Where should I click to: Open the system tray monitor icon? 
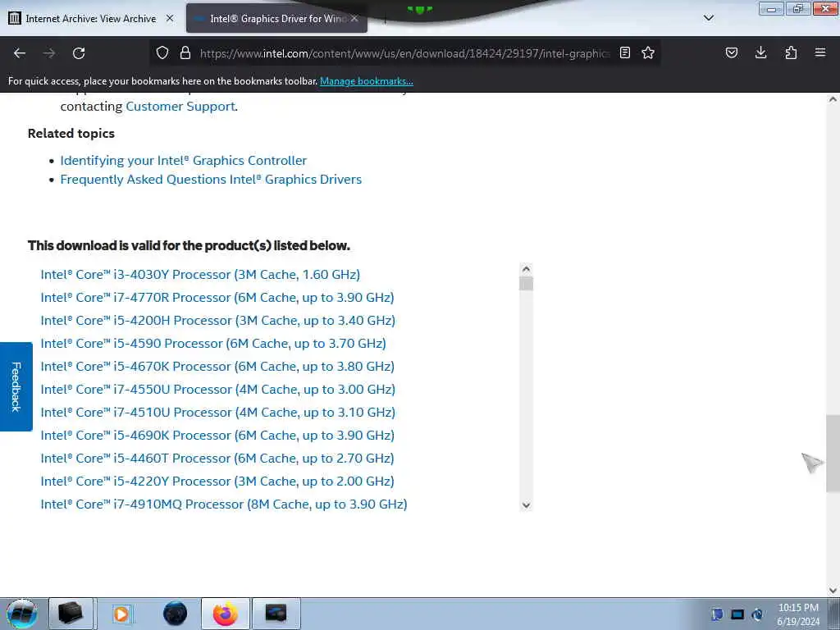(x=737, y=614)
